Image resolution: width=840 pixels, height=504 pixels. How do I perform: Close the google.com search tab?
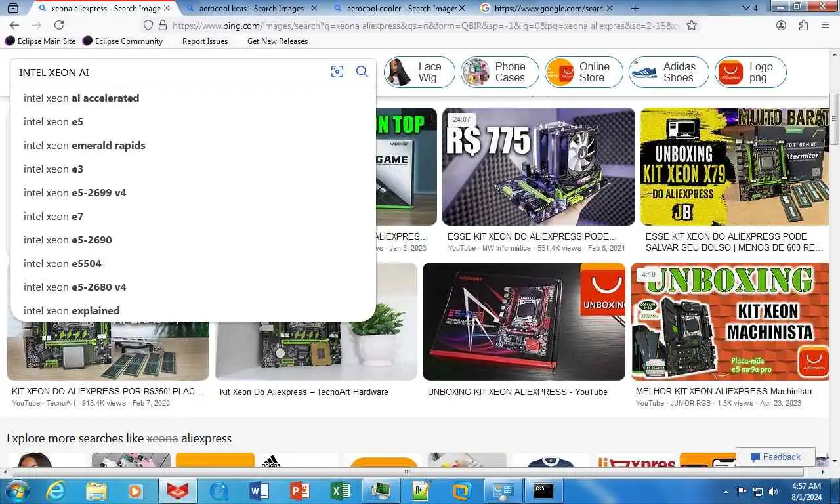(x=610, y=9)
